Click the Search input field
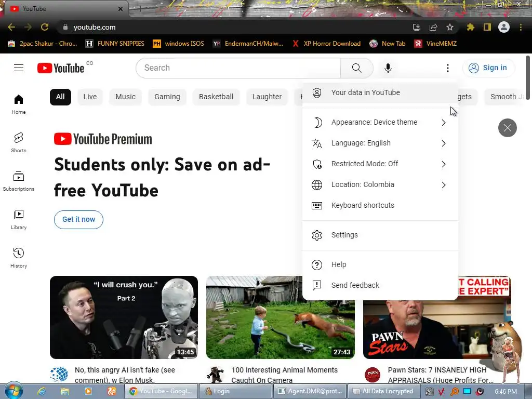This screenshot has height=399, width=532. pyautogui.click(x=238, y=68)
